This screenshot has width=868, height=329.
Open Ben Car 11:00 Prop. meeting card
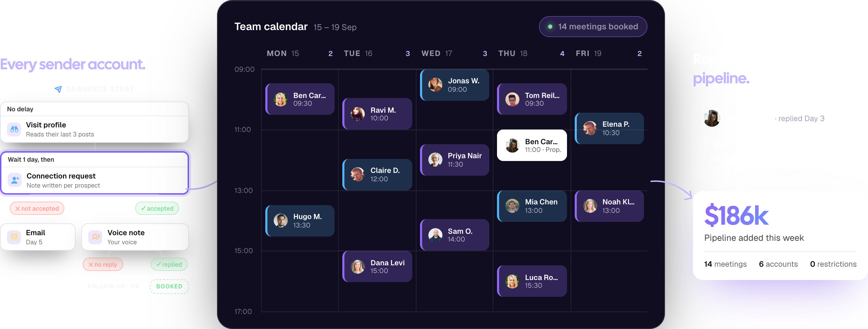click(x=532, y=145)
